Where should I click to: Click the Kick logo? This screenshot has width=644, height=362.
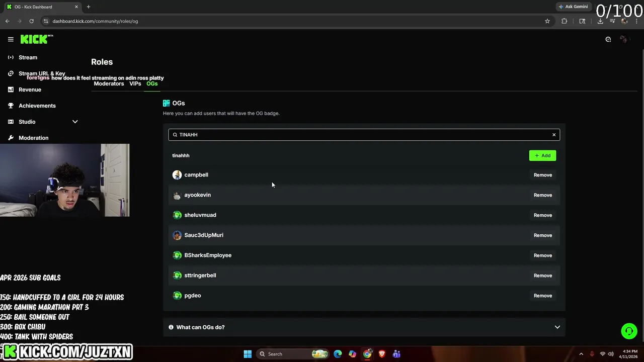coord(36,39)
